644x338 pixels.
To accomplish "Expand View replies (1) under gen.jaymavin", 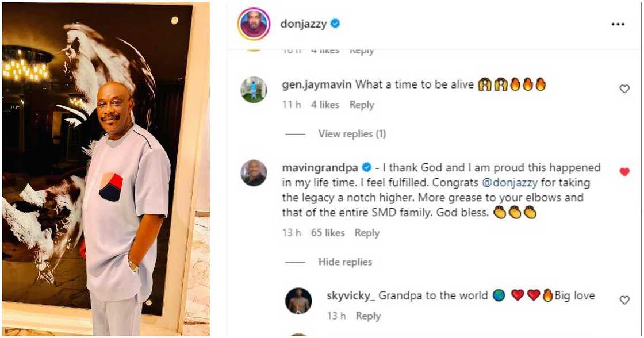I will [352, 134].
